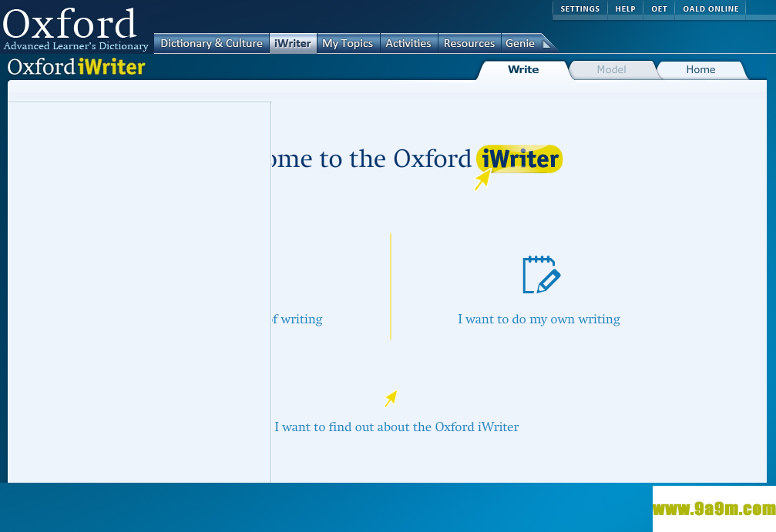
Task: Click the notepad and pencil writing icon
Action: 541,275
